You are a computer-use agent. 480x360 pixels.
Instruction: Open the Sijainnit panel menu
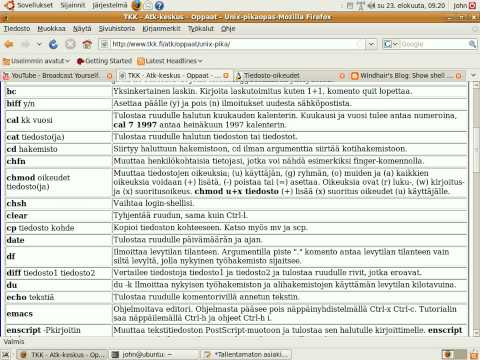pos(72,5)
